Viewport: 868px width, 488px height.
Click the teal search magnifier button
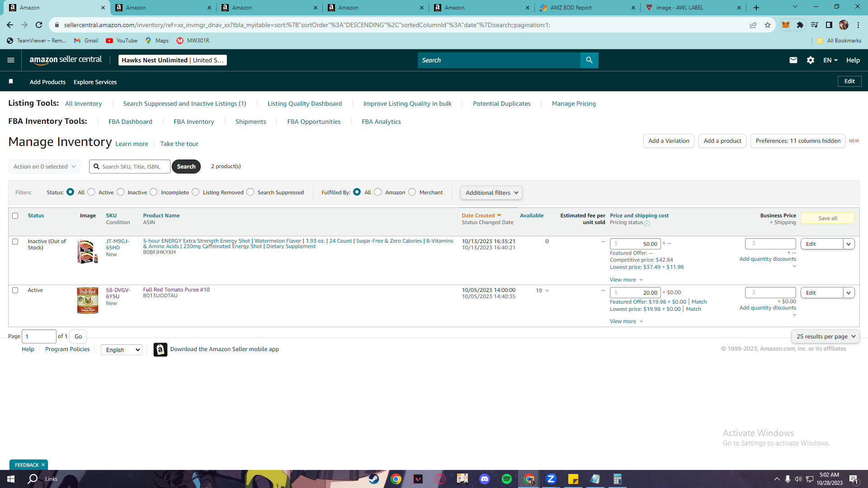point(589,60)
